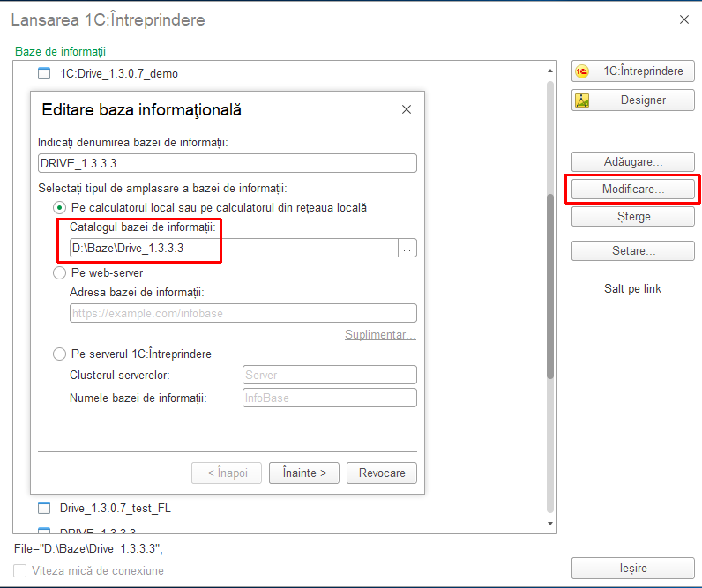Screen dimensions: 702x588
Task: Choose Pe serverul 1C:Întreprindere radio option
Action: point(59,354)
